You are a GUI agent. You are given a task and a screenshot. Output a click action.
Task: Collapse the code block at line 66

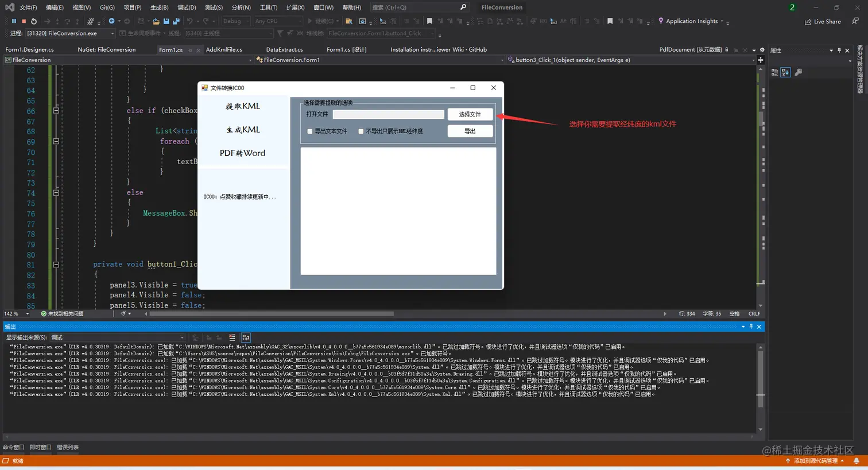click(x=56, y=111)
